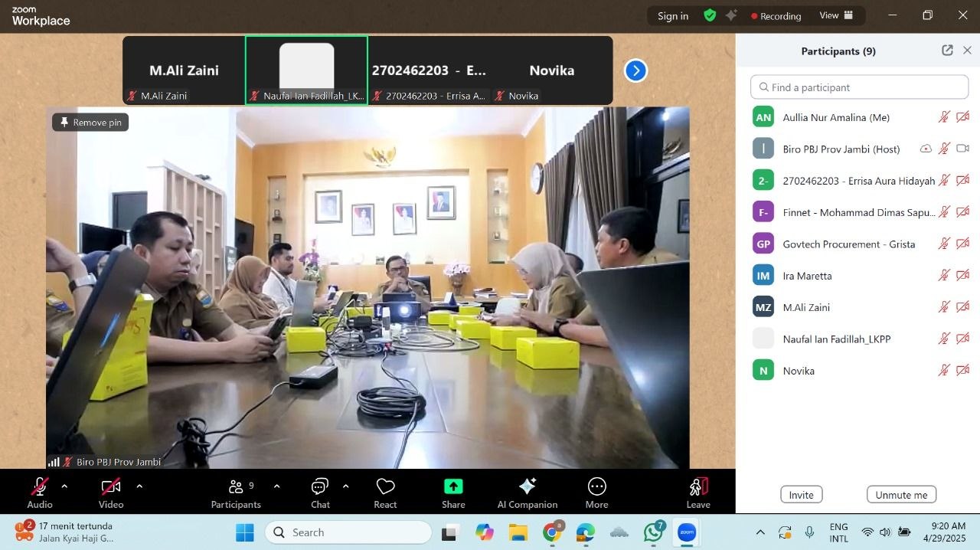Pop out the Participants panel
Screen dimensions: 980x550
point(947,51)
